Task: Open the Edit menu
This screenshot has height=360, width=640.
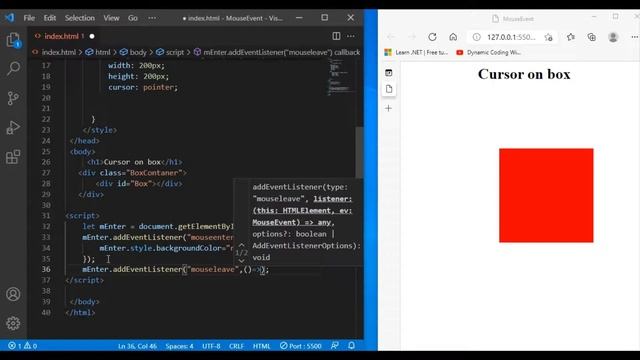Action: tap(49, 18)
